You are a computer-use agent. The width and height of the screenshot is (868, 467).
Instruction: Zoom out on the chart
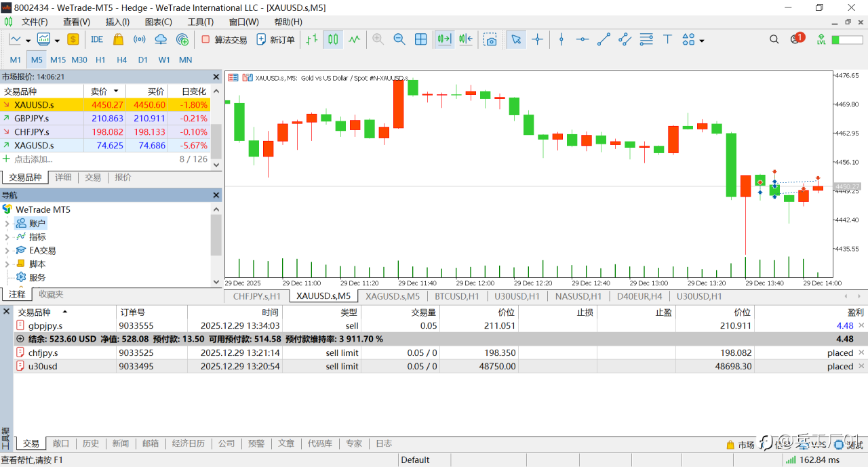(399, 39)
